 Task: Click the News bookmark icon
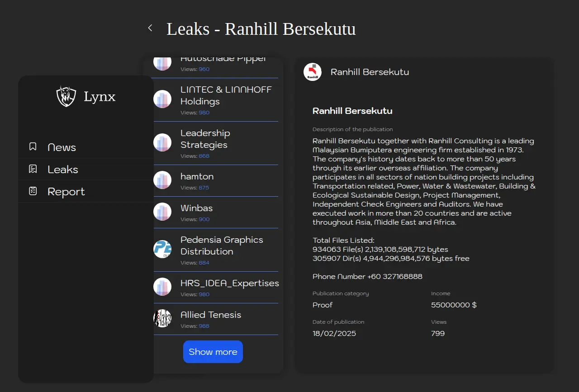pos(33,146)
